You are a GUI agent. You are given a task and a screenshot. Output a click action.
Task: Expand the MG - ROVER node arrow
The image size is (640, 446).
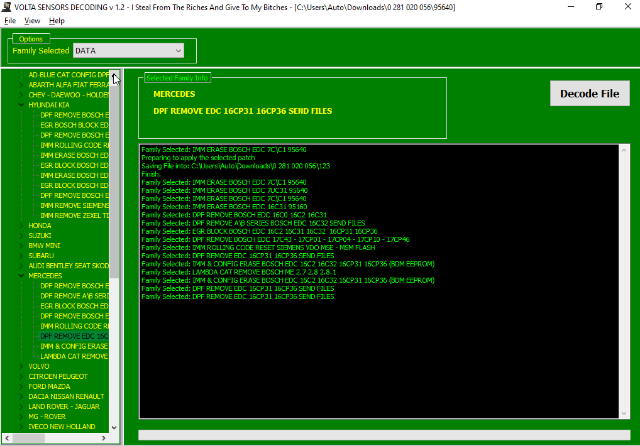pyautogui.click(x=21, y=417)
